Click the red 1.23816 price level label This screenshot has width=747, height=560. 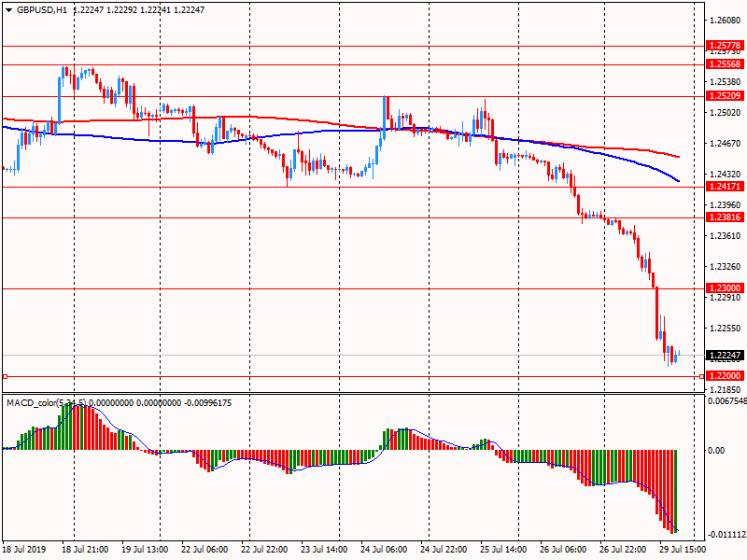[x=725, y=217]
